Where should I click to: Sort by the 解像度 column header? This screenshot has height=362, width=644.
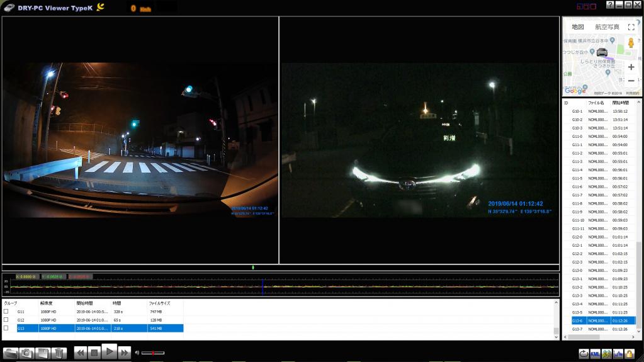(x=46, y=303)
